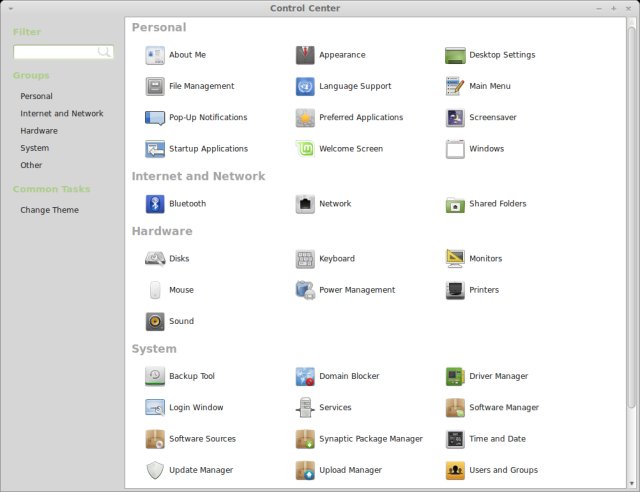640x492 pixels.
Task: Open the Mouse settings icon
Action: (x=155, y=290)
